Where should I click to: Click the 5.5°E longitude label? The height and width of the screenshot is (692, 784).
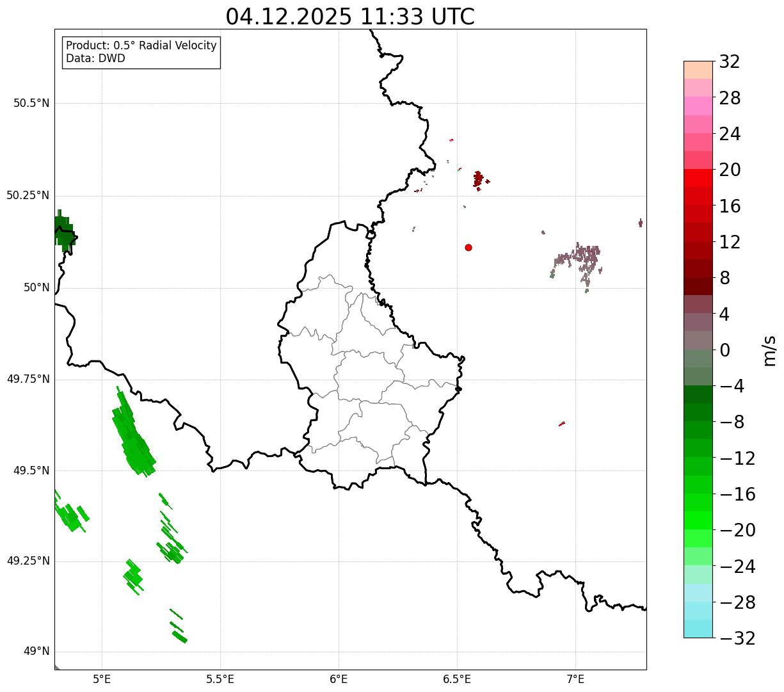click(220, 679)
